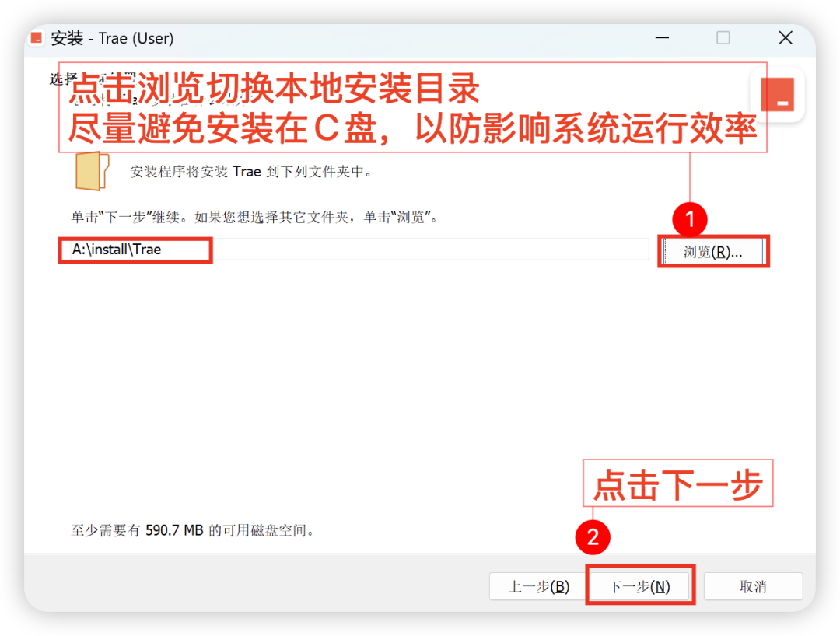Click the window title 安装 - Trae (User)
The height and width of the screenshot is (636, 840).
(113, 38)
